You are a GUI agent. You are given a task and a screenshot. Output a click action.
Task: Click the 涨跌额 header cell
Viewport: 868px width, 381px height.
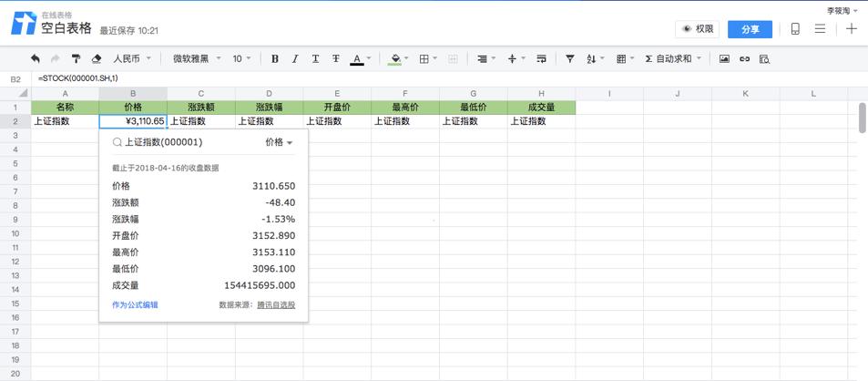[x=201, y=108]
